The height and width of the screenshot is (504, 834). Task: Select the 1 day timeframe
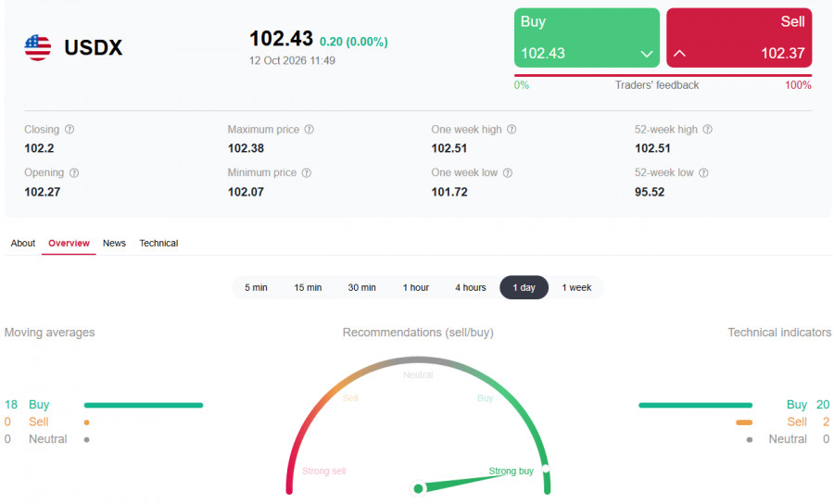tap(524, 287)
